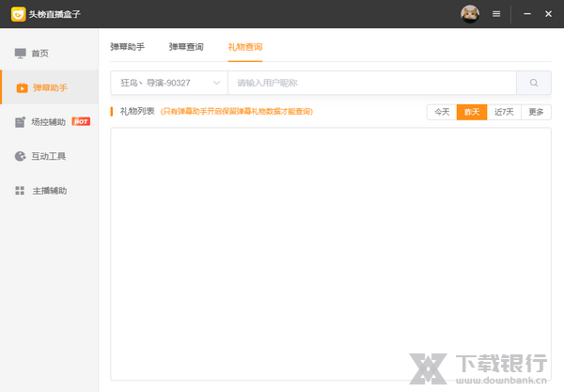Switch to the 弹幕查询 tab

coord(186,46)
